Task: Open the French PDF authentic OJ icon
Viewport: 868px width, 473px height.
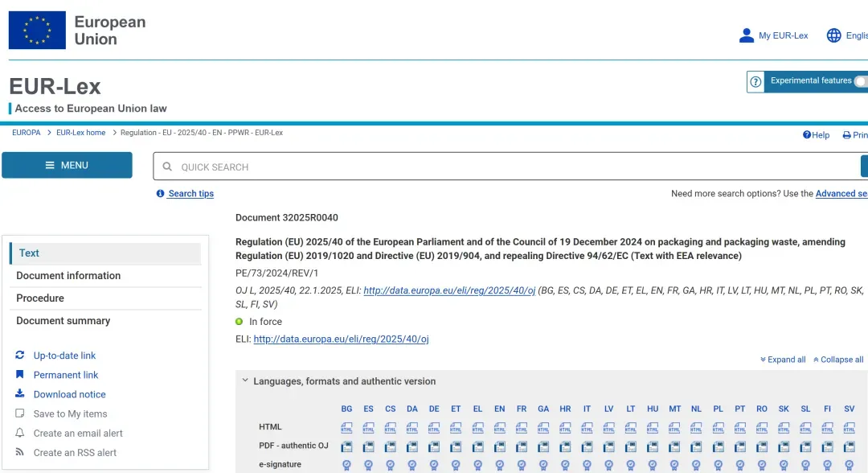Action: click(522, 446)
